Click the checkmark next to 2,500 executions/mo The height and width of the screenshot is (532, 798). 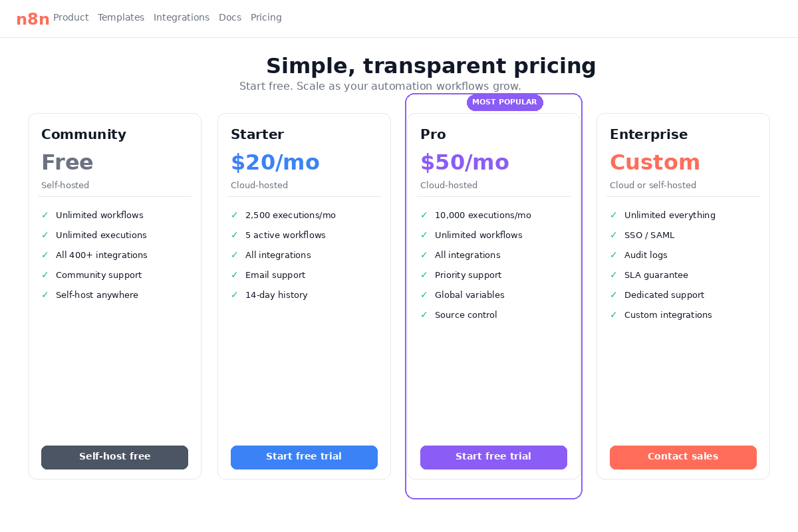click(234, 215)
